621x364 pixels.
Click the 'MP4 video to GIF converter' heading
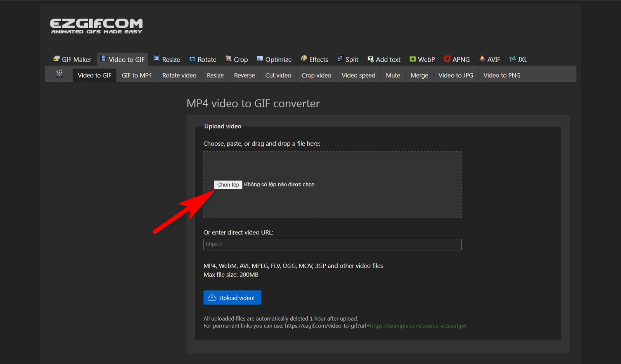click(x=253, y=104)
